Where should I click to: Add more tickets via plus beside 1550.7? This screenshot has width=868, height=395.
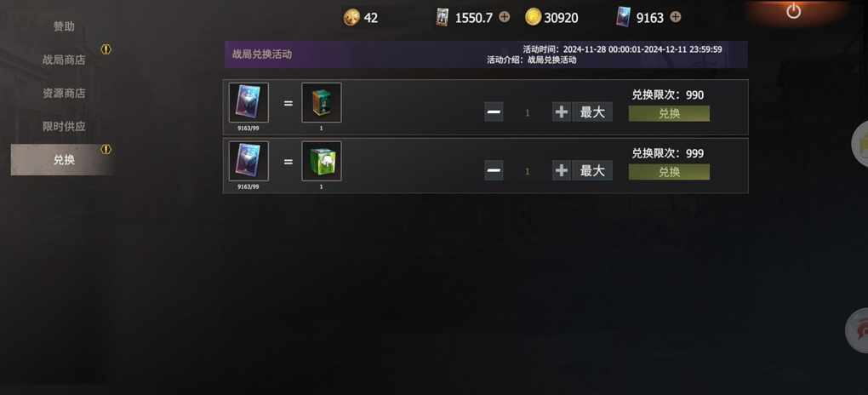click(505, 17)
